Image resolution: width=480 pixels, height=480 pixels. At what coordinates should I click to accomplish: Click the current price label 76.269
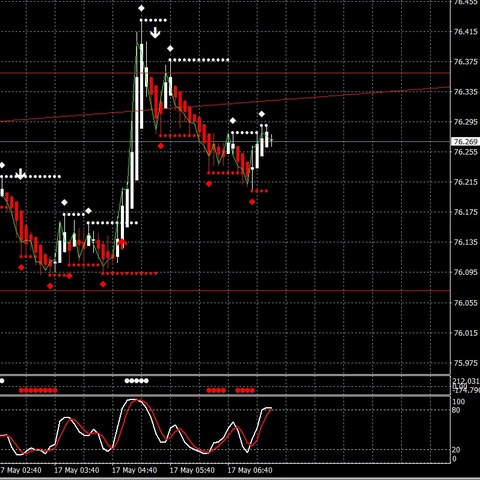(x=465, y=142)
